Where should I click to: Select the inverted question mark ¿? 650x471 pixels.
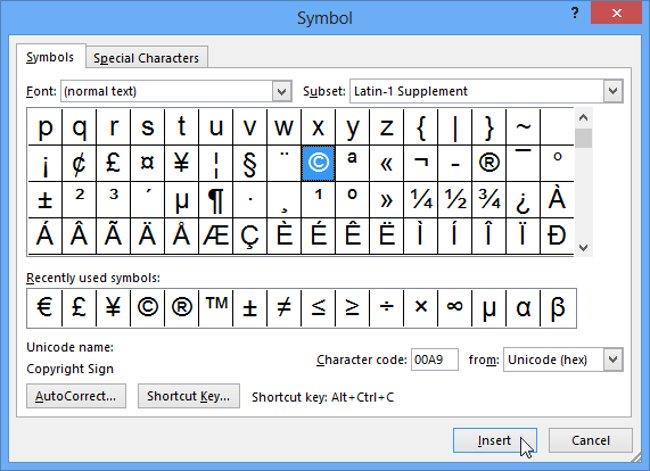point(523,199)
